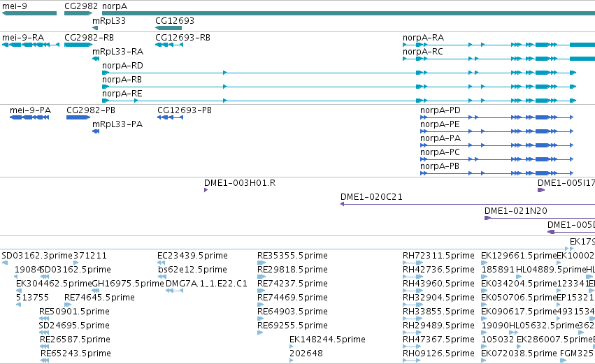This screenshot has height=364, width=595.
Task: Click the CG2982-PB protein bar
Action: click(78, 117)
